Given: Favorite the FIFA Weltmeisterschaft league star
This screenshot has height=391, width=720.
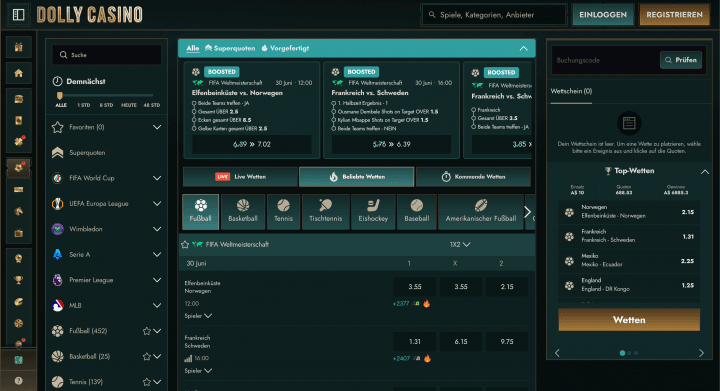Looking at the screenshot, I should 185,245.
